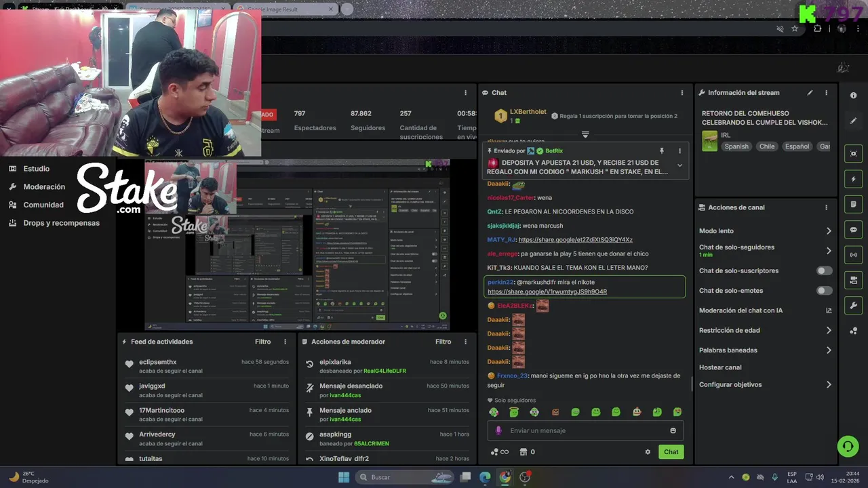Image resolution: width=868 pixels, height=488 pixels.
Task: Click the taskbar Buscar search box
Action: [403, 477]
